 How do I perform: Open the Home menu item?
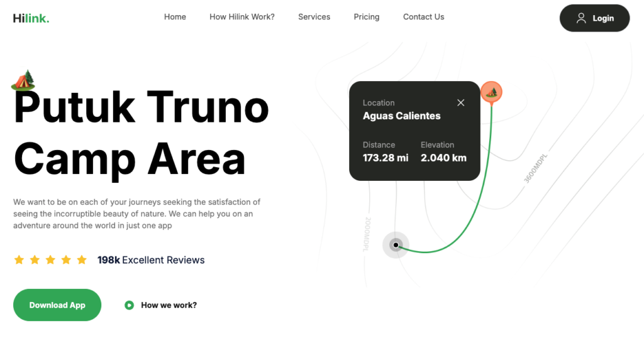[175, 17]
